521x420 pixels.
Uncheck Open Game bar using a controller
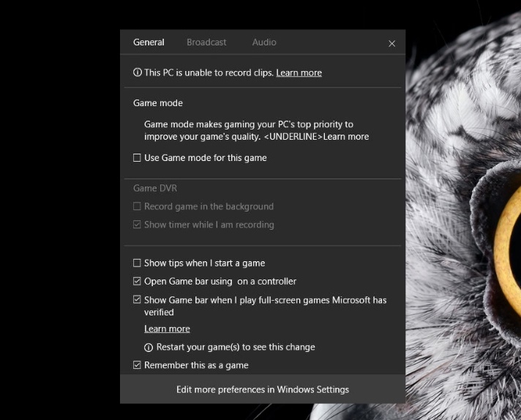[x=137, y=282]
